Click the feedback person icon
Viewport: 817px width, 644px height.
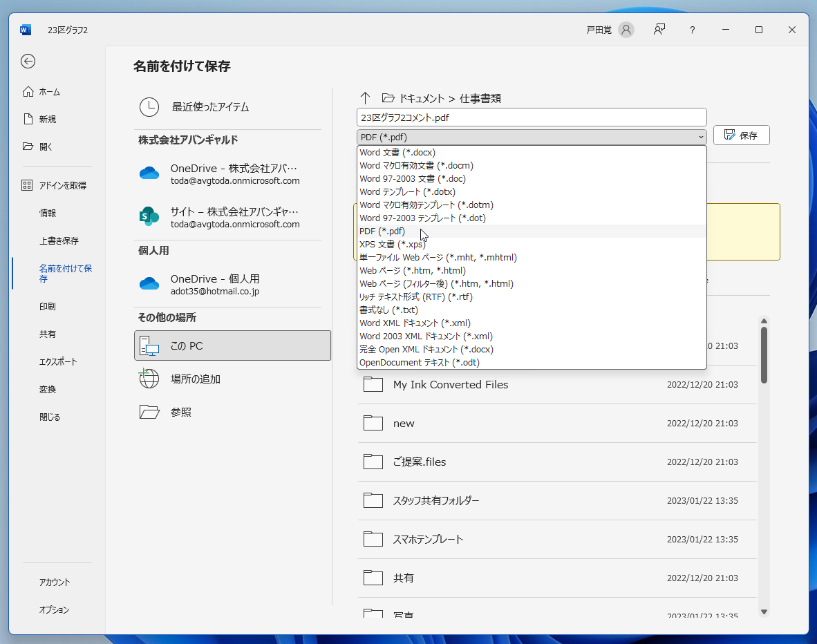pyautogui.click(x=659, y=30)
